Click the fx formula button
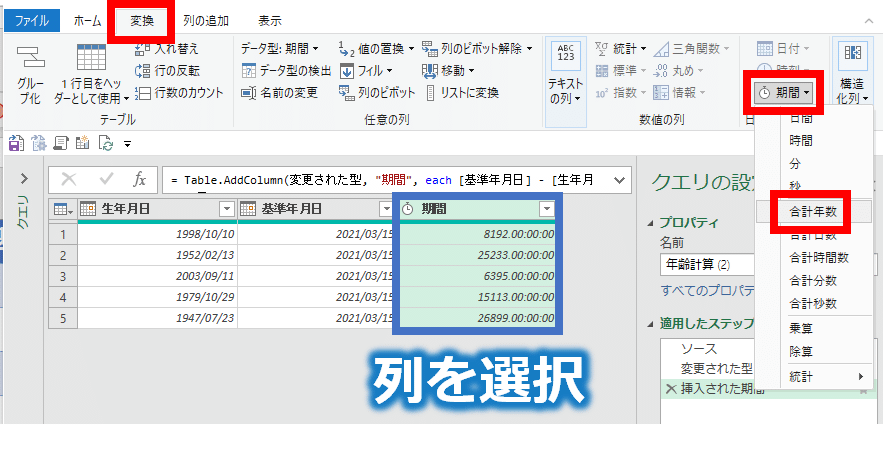This screenshot has height=468, width=883. 139,180
